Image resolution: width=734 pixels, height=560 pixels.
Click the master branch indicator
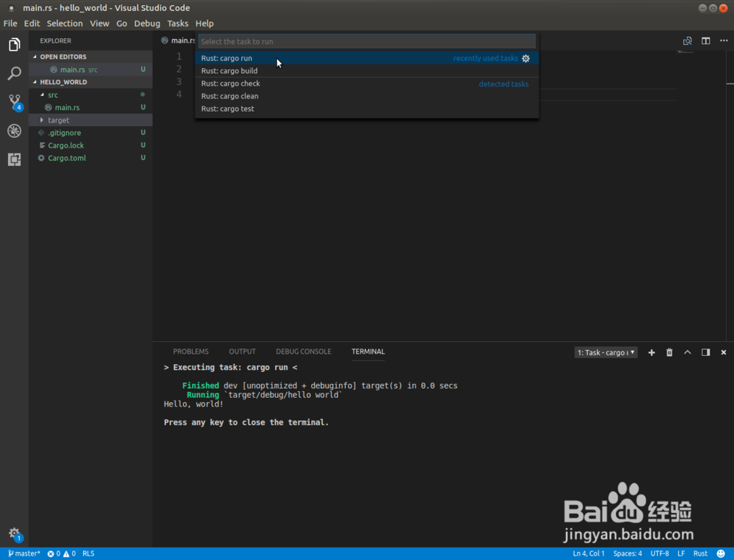[24, 553]
